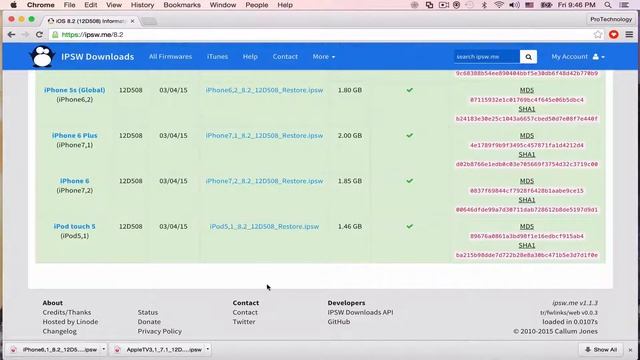Viewport: 640px width, 360px height.
Task: Click the green lock security icon
Action: [x=55, y=35]
